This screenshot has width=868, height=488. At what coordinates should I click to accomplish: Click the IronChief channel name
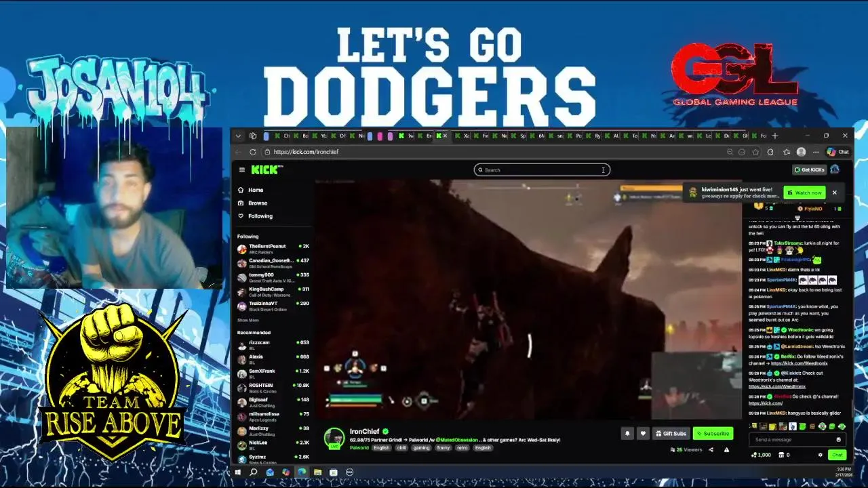pyautogui.click(x=364, y=432)
